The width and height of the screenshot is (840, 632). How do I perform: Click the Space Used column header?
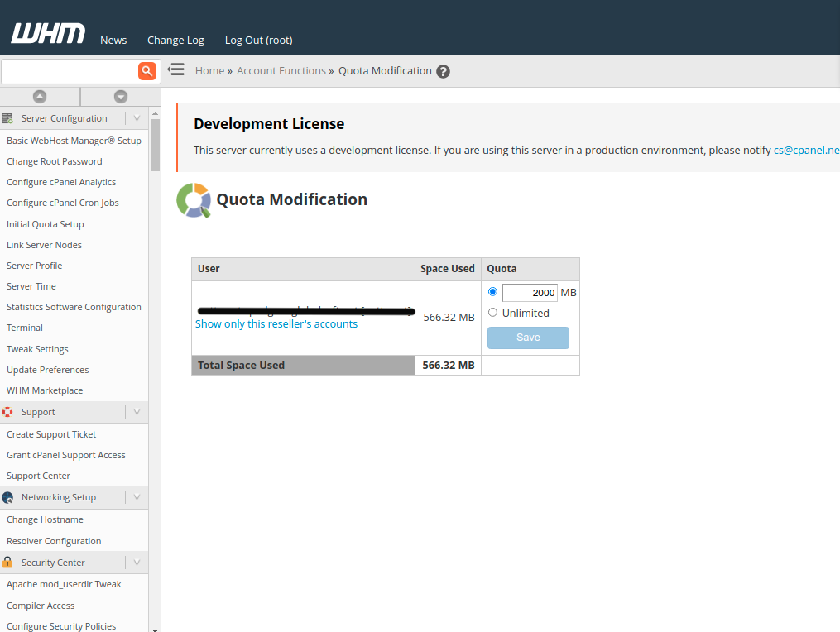(448, 268)
